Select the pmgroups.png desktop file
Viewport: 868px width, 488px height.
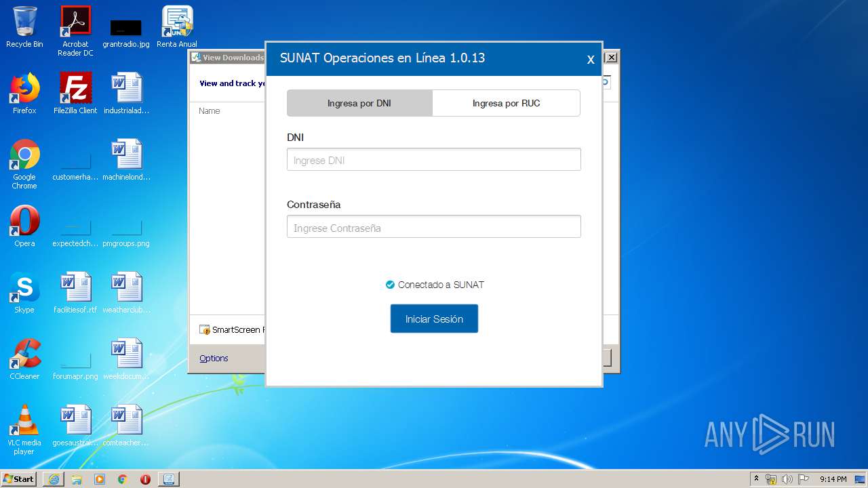coord(126,230)
